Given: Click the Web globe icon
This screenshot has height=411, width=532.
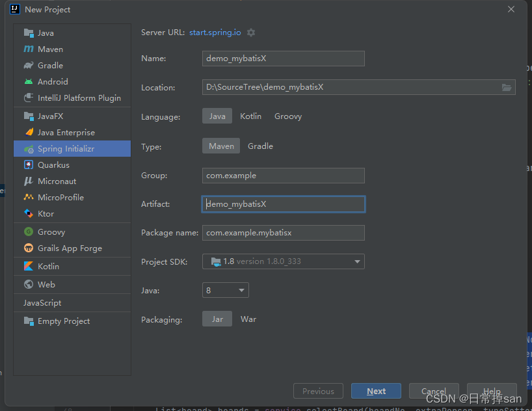Looking at the screenshot, I should 29,284.
